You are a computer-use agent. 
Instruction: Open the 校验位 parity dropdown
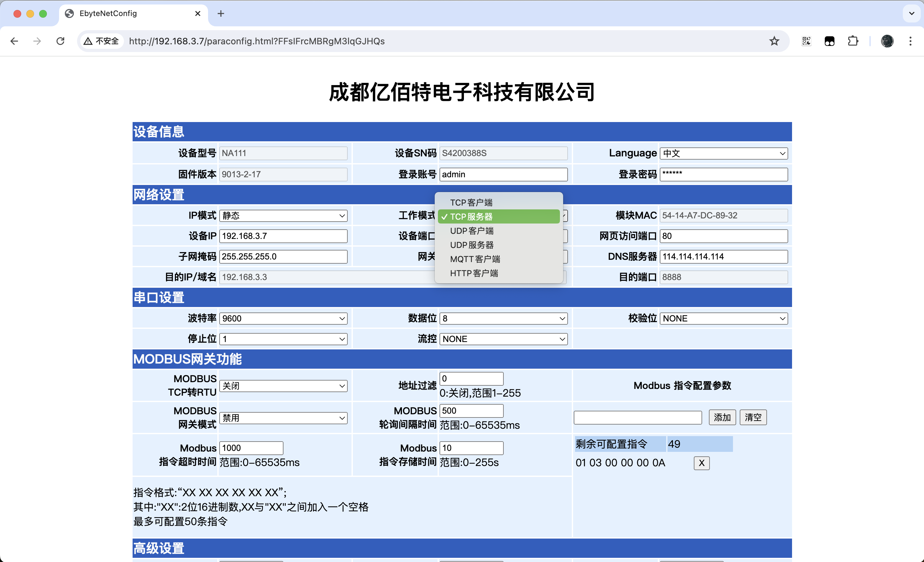coord(723,318)
